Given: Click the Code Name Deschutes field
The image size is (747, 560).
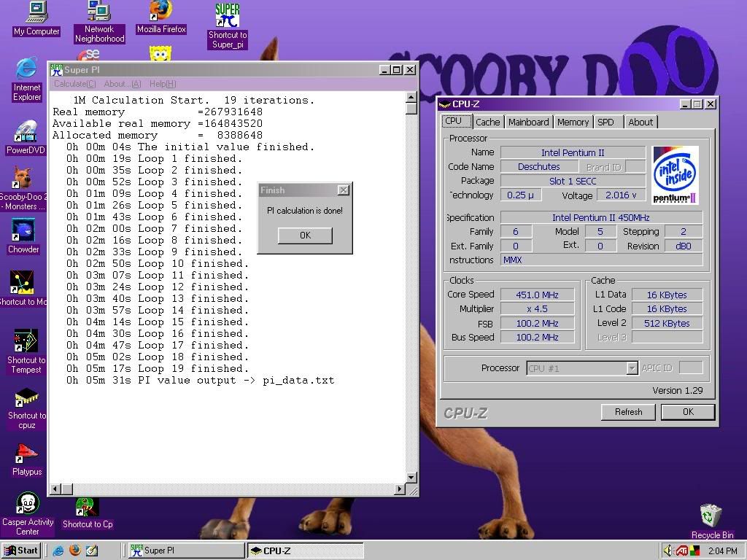Looking at the screenshot, I should point(539,167).
